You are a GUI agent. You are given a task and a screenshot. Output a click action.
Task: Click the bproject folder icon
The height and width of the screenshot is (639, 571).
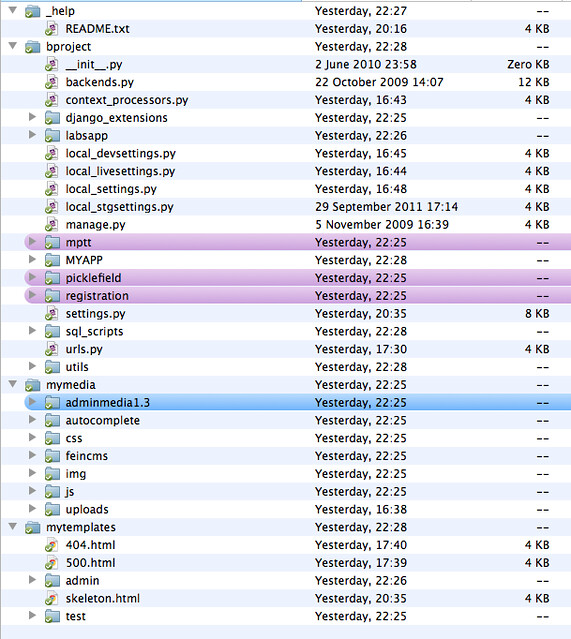point(32,47)
